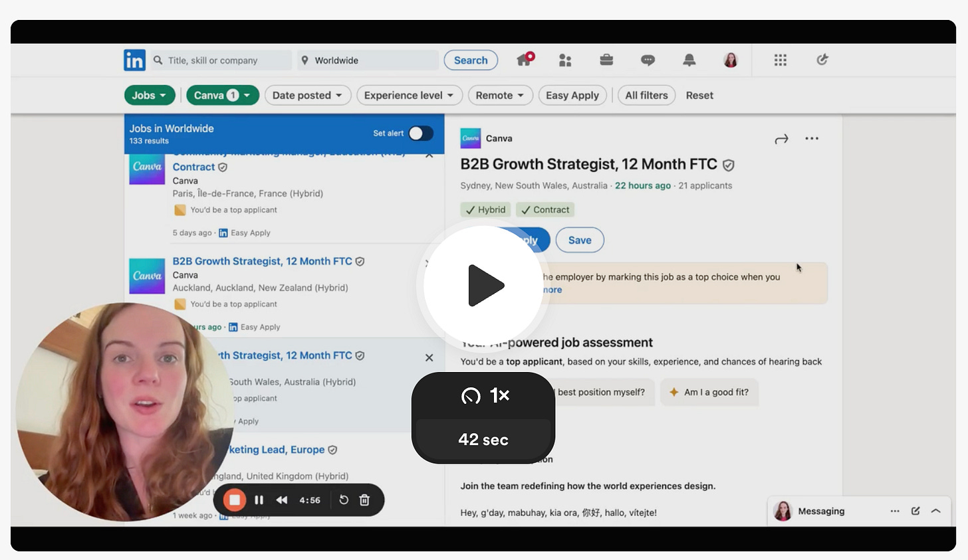The width and height of the screenshot is (968, 560).
Task: Open the My Network people icon
Action: tap(565, 60)
